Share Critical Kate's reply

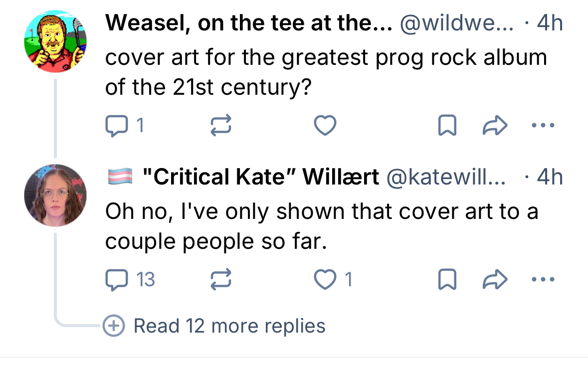tap(496, 280)
